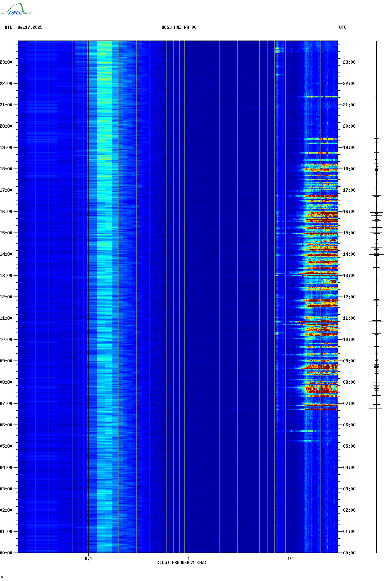The height and width of the screenshot is (581, 392).
Task: Select the 07:00 marker on left axis
Action: click(x=6, y=404)
